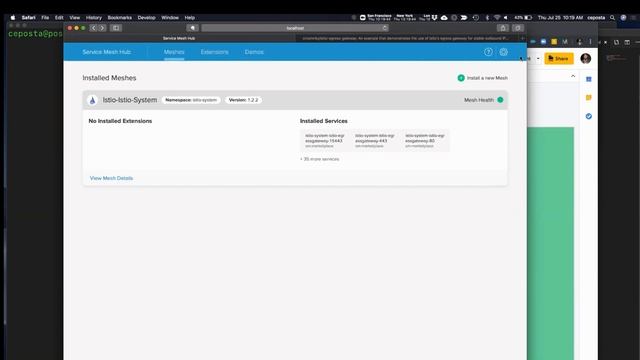Click the Install a new Mesh link

487,78
